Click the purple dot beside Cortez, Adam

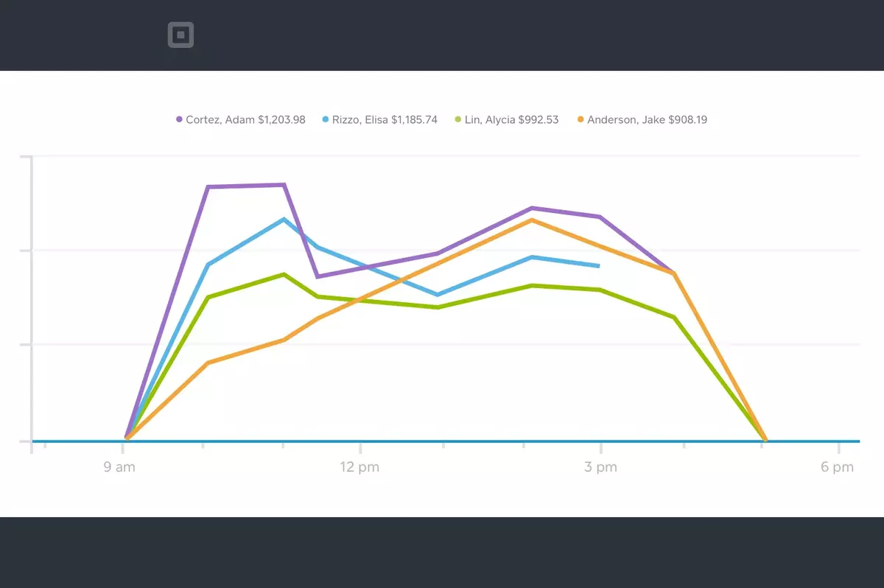[x=178, y=119]
